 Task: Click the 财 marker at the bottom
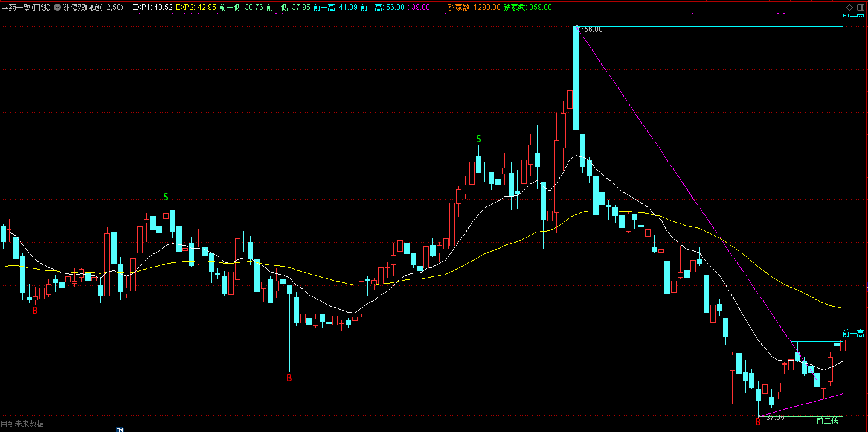click(x=120, y=430)
